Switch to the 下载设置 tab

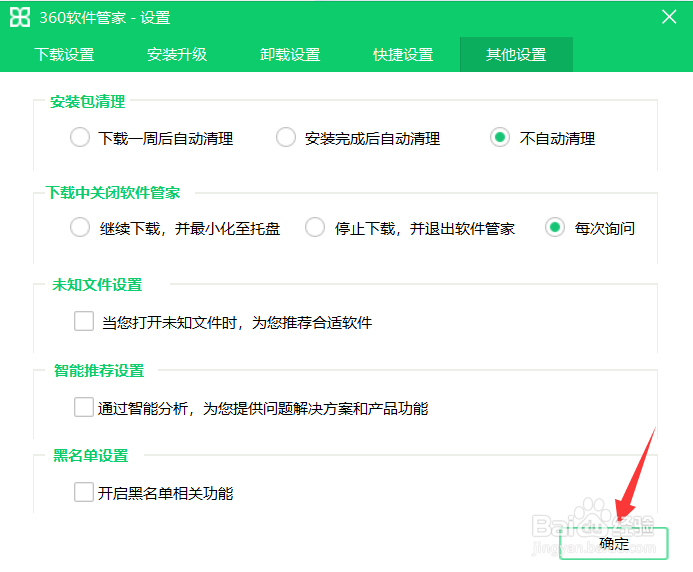(65, 54)
